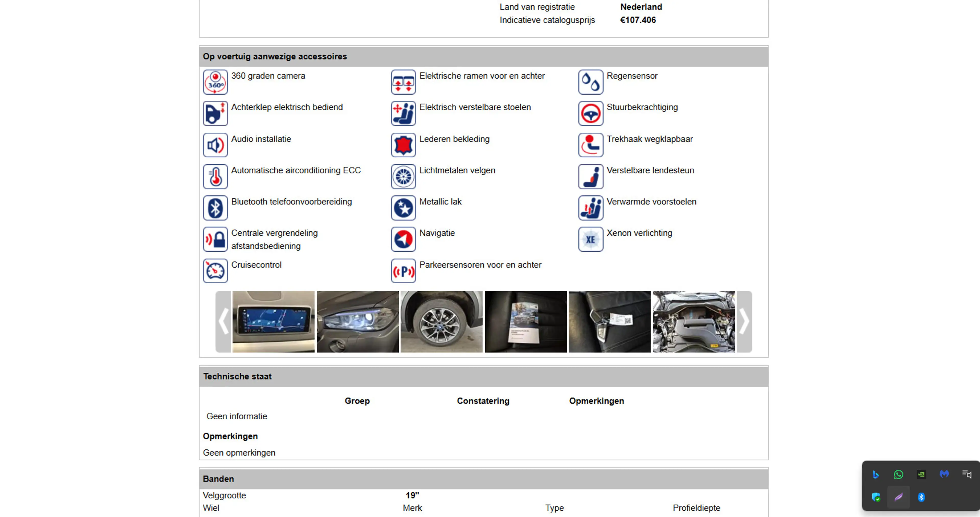
Task: Click the Verstelbare lendesteun seat icon
Action: click(591, 176)
